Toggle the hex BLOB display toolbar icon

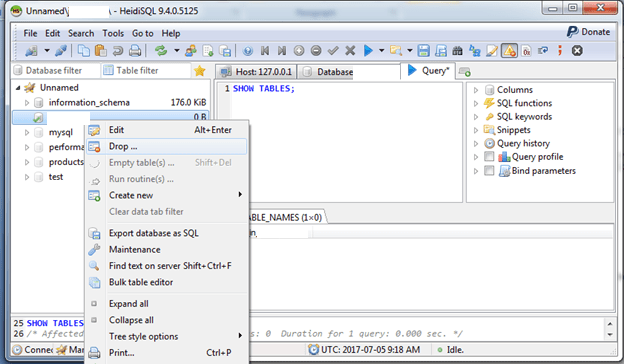point(526,51)
